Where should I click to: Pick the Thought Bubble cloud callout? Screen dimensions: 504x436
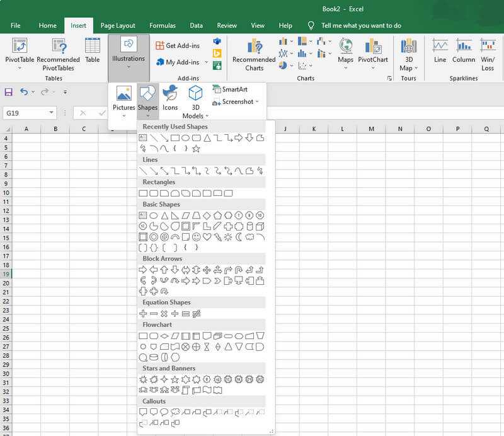point(175,412)
